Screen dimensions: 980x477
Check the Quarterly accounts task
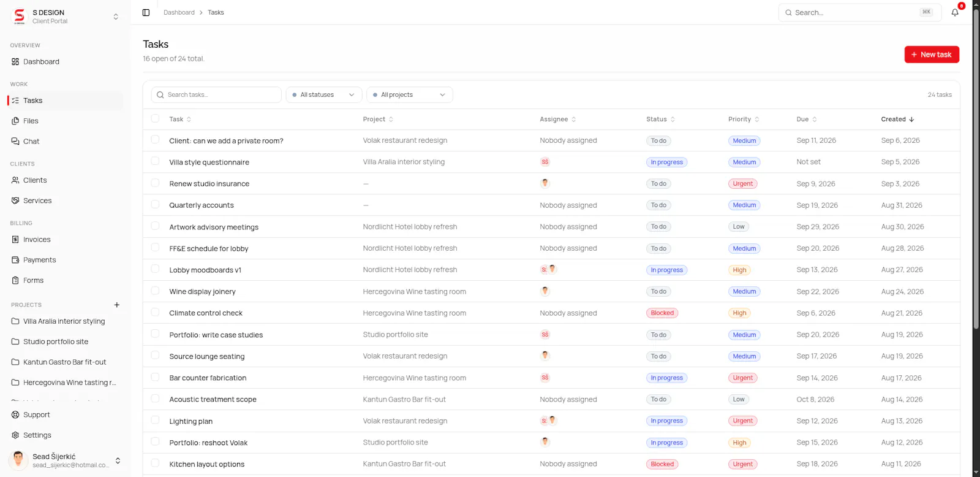[x=155, y=205]
